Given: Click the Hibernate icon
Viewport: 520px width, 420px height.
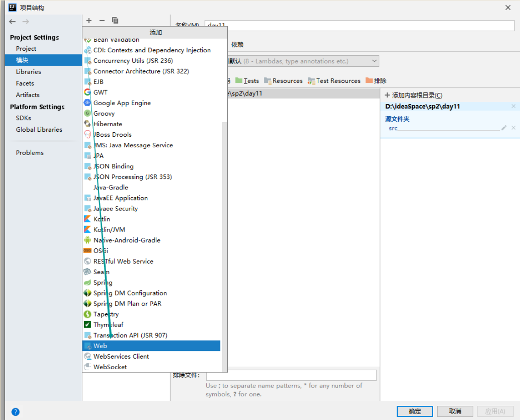Looking at the screenshot, I should pyautogui.click(x=87, y=124).
